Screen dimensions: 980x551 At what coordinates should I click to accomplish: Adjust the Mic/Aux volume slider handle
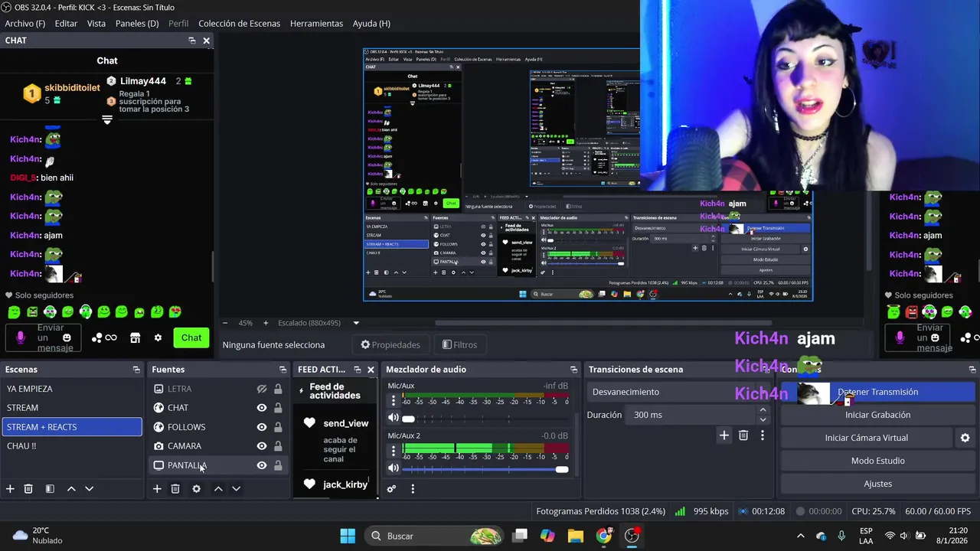[x=408, y=419]
